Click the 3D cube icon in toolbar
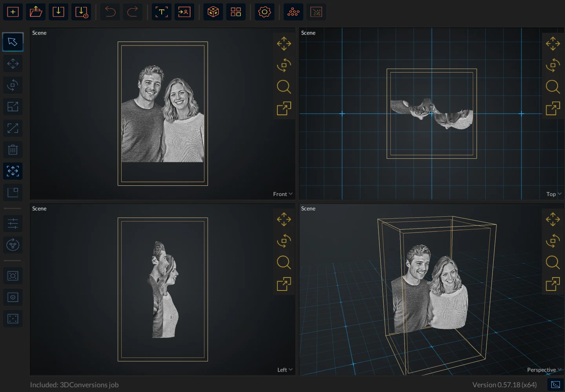The width and height of the screenshot is (565, 392). 213,12
